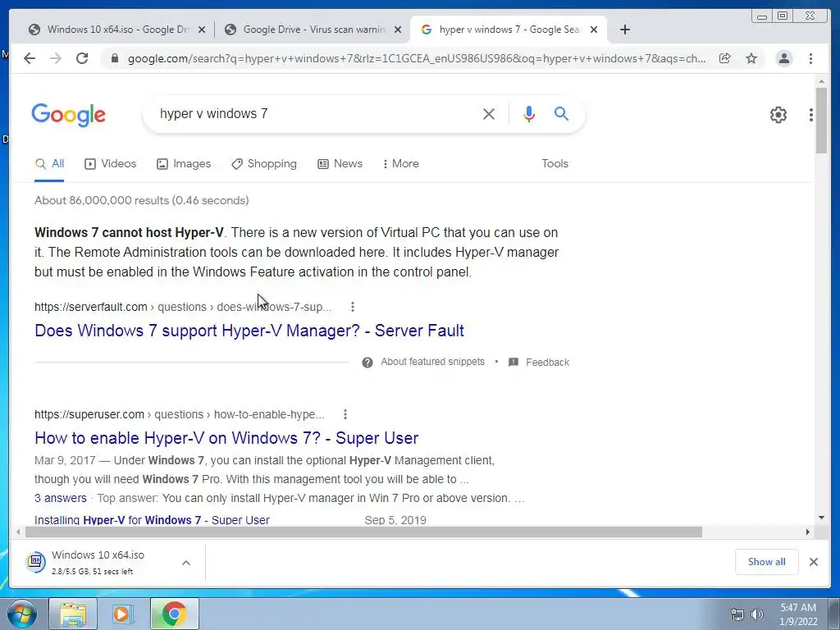View site security lock info
This screenshot has height=630, width=840.
[115, 58]
